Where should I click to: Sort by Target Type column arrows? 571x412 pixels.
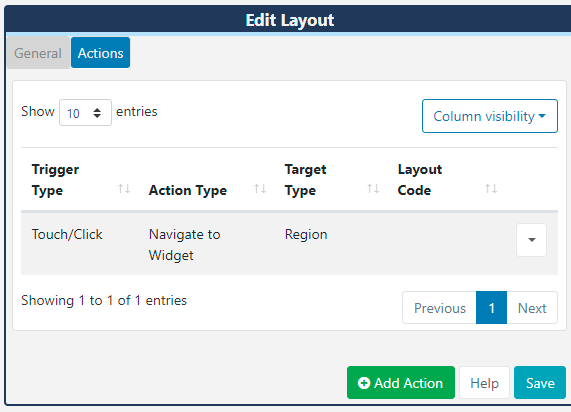coord(373,189)
